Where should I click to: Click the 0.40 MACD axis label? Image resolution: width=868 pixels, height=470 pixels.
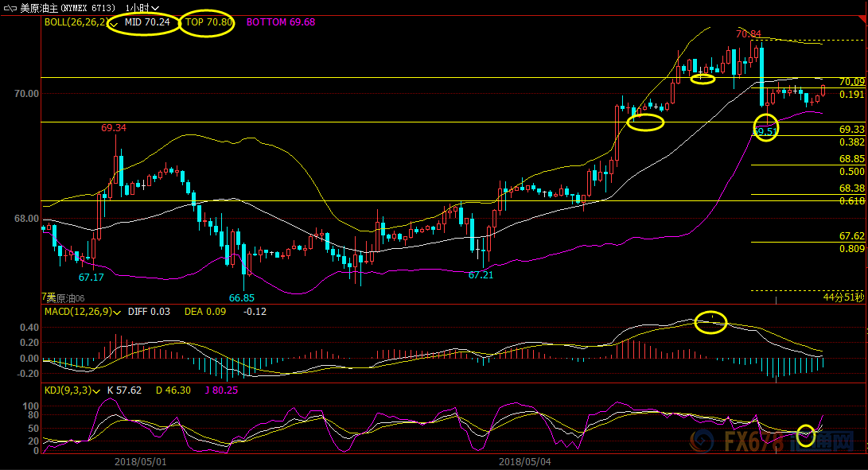pyautogui.click(x=29, y=328)
